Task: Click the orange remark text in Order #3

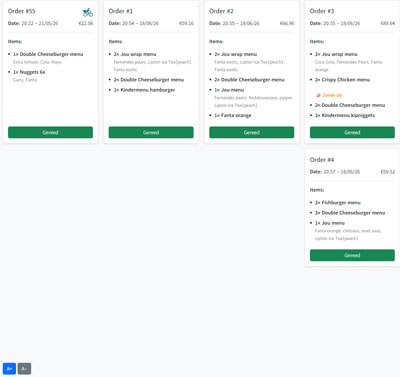Action: coord(332,95)
